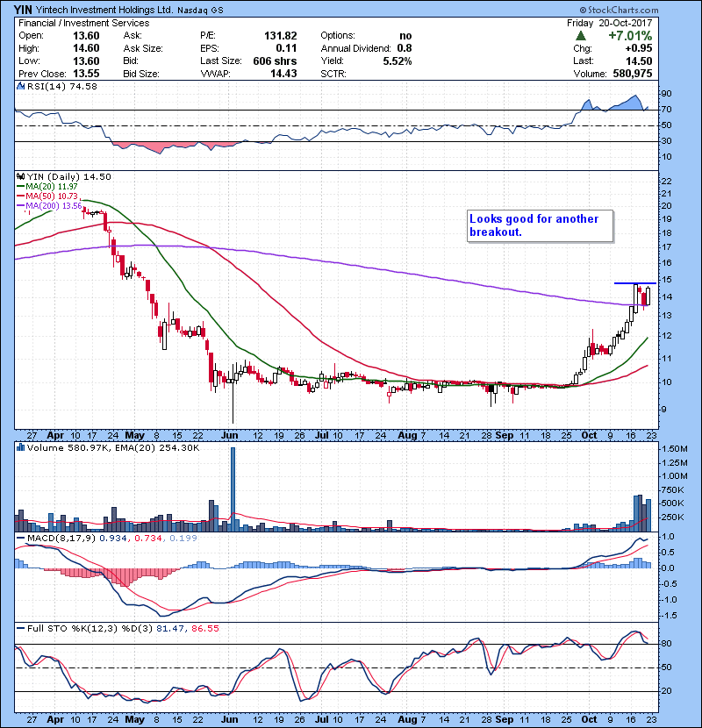This screenshot has width=702, height=728.
Task: Click the MACD(8,17,9) indicator label
Action: [61, 539]
